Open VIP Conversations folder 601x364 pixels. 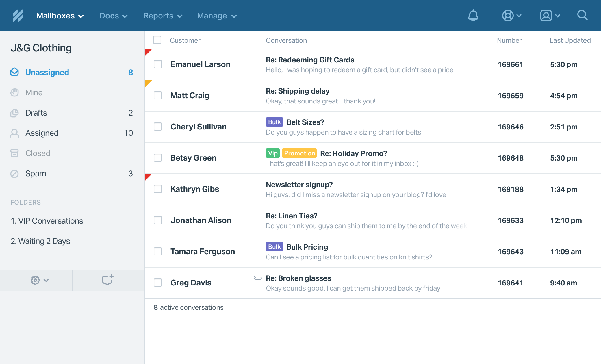pyautogui.click(x=47, y=221)
